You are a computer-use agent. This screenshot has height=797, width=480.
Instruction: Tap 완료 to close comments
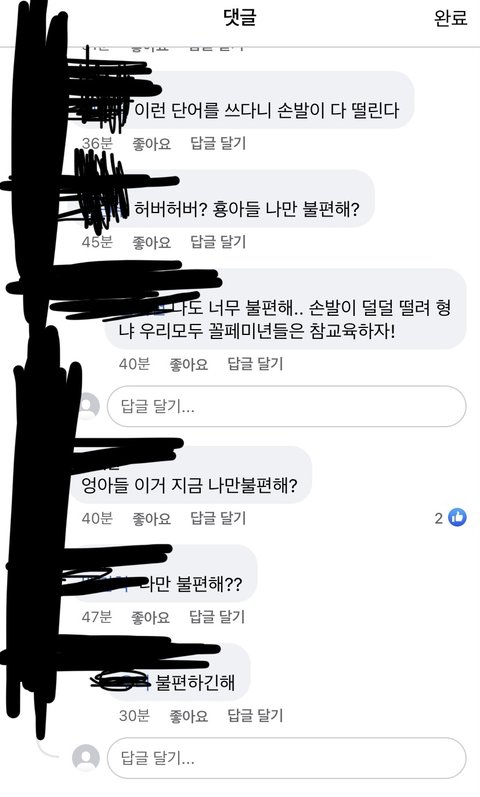(x=451, y=18)
